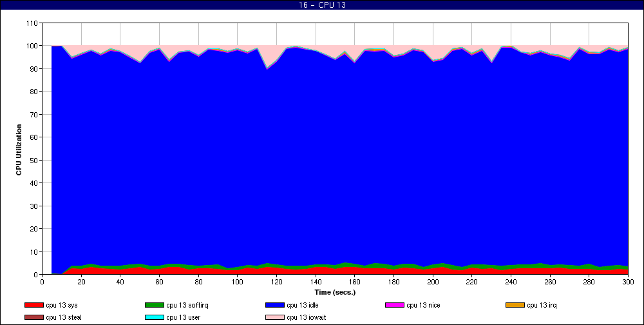
Task: Click the magenta cpu 13 nice legend swatch
Action: coord(395,305)
